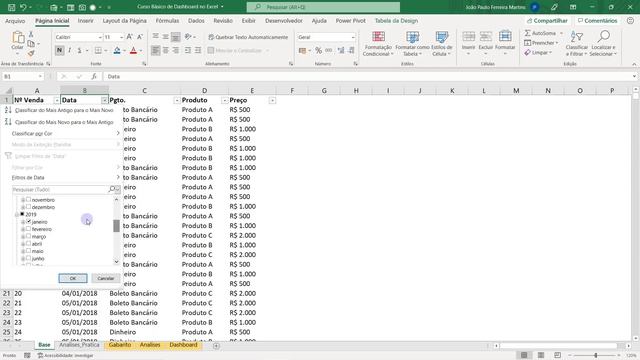
Task: Expand the janeiro tree node
Action: click(23, 222)
